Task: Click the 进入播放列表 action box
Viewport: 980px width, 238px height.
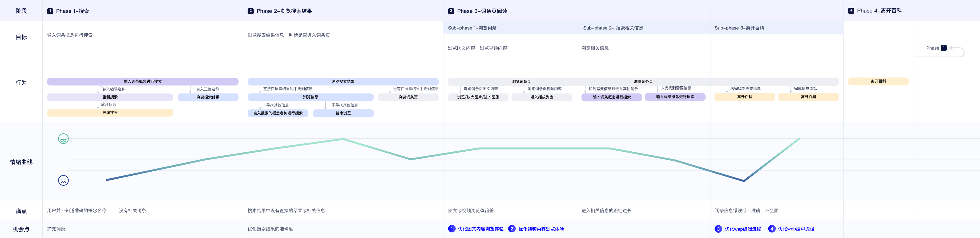Action: pos(542,97)
